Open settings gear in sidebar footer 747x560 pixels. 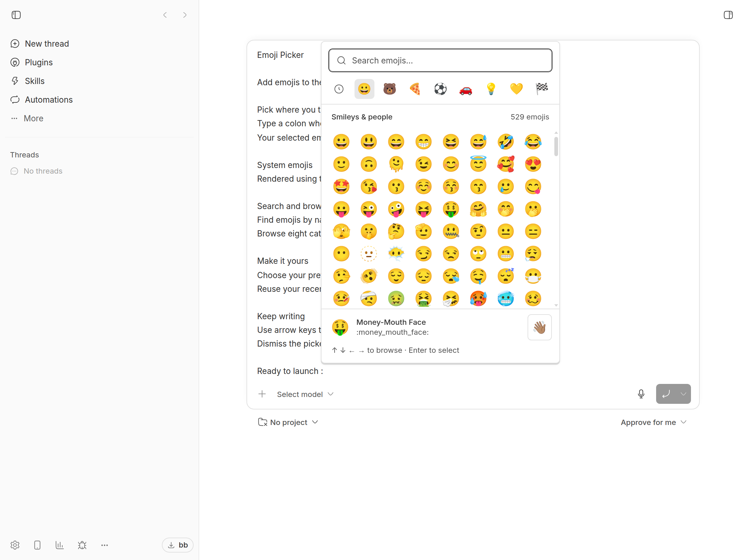pyautogui.click(x=15, y=545)
